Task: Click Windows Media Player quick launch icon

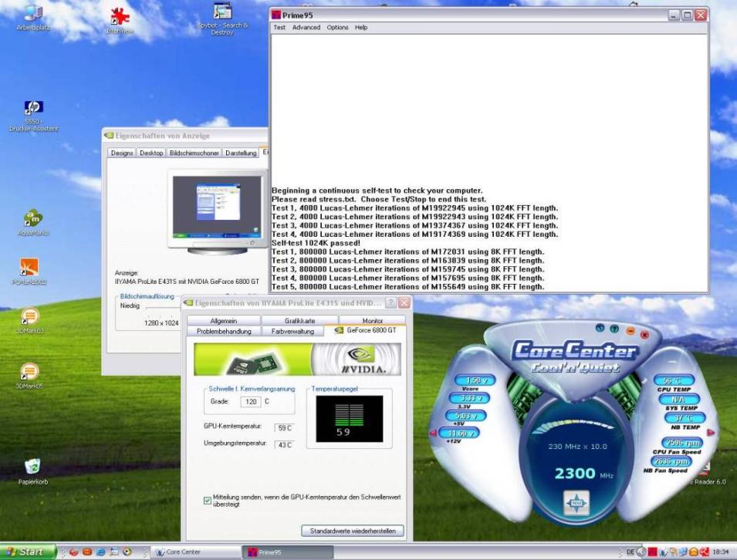Action: coord(127,552)
